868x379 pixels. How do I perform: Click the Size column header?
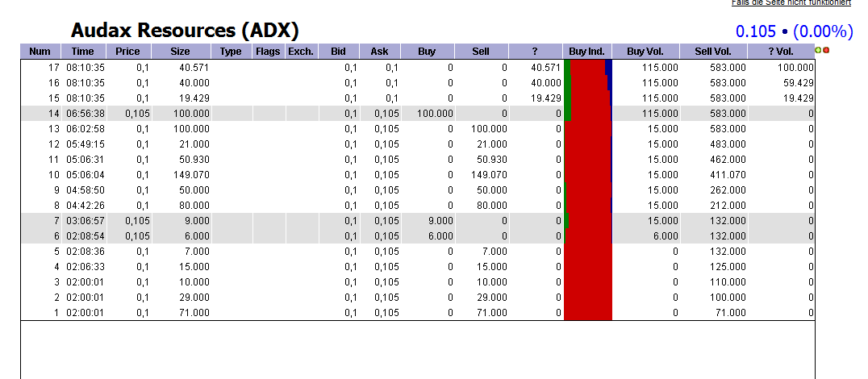181,52
